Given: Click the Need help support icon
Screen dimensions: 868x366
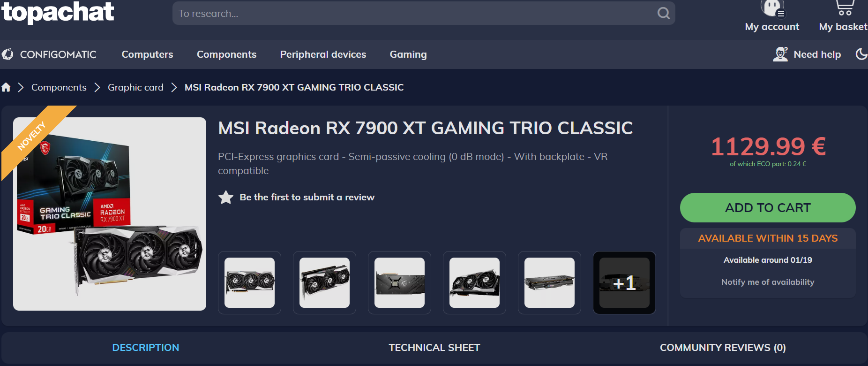Looking at the screenshot, I should (x=780, y=54).
